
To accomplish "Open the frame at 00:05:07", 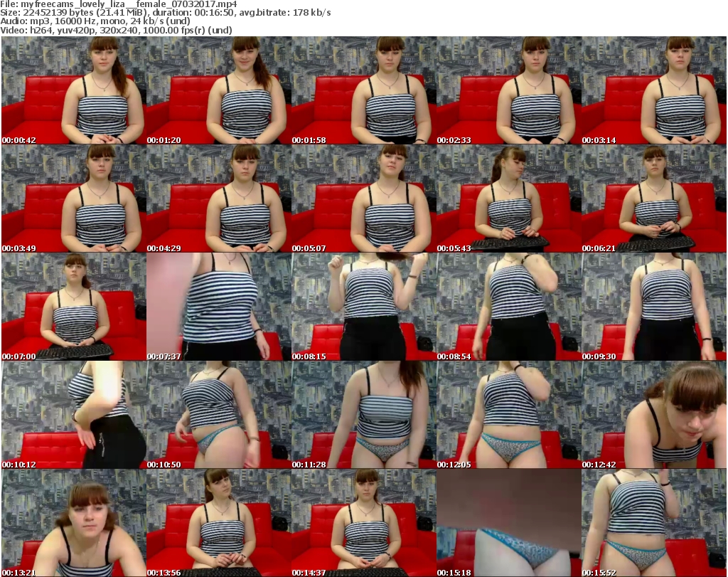I will [363, 198].
